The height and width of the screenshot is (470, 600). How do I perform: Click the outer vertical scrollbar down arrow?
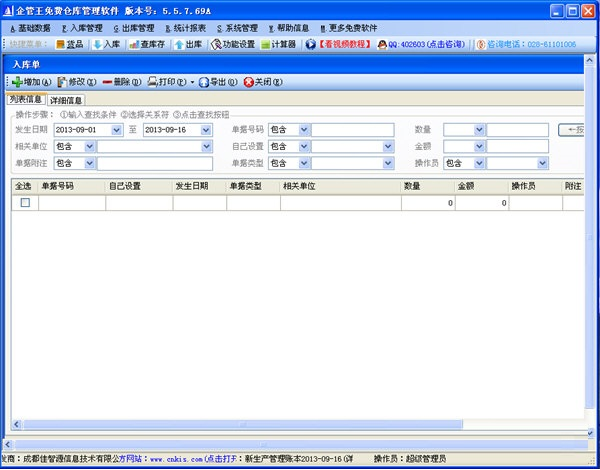pos(590,433)
